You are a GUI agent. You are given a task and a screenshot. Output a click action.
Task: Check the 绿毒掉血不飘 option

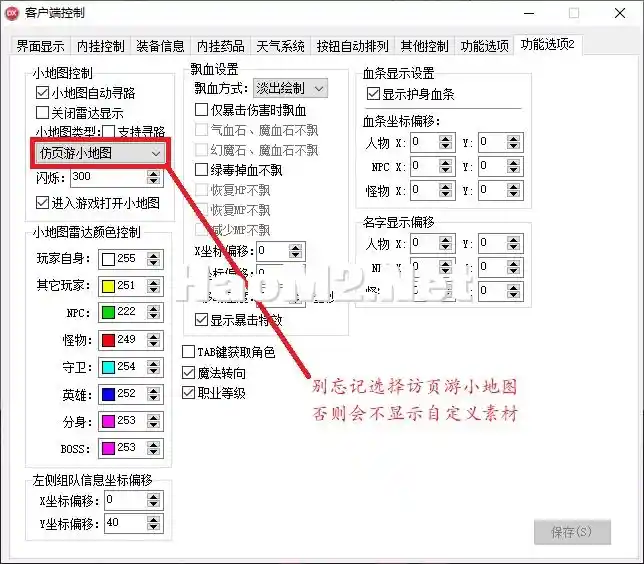point(201,170)
